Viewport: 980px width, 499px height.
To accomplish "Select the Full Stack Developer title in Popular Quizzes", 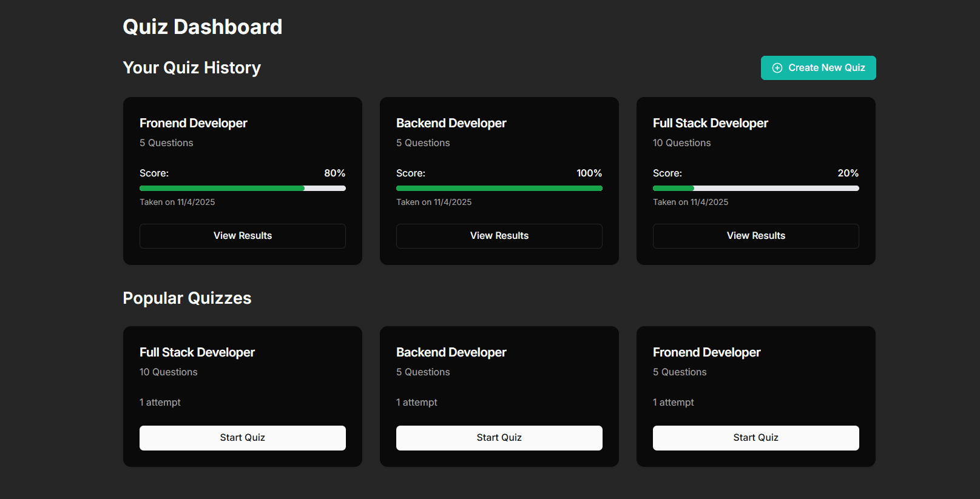I will pos(197,352).
